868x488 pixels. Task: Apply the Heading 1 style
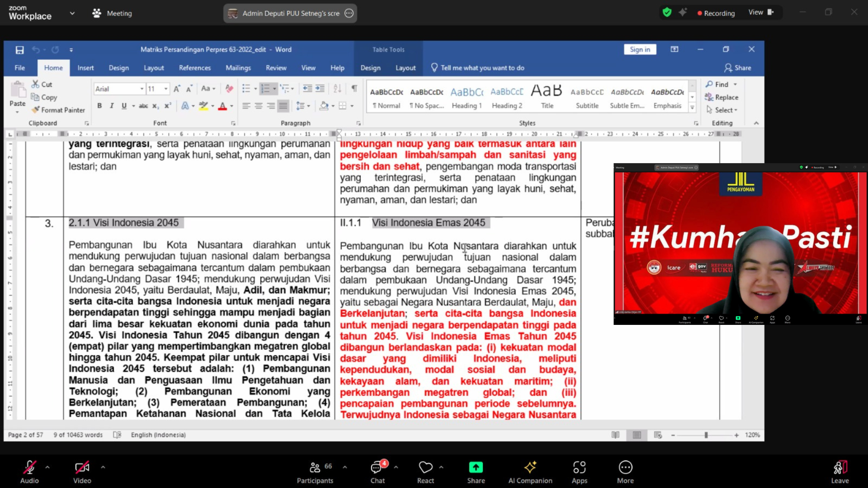pos(467,98)
